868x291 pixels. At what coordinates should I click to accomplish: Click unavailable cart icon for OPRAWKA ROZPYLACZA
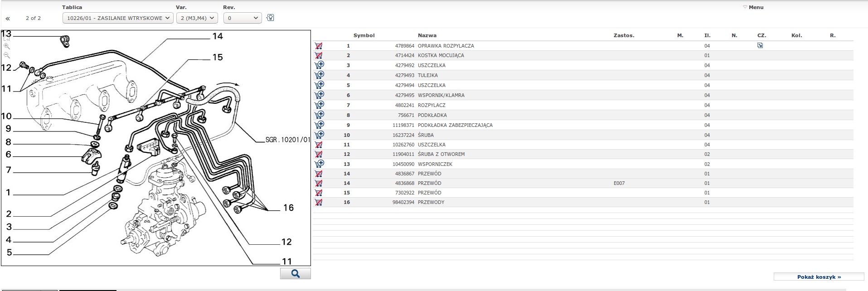319,46
